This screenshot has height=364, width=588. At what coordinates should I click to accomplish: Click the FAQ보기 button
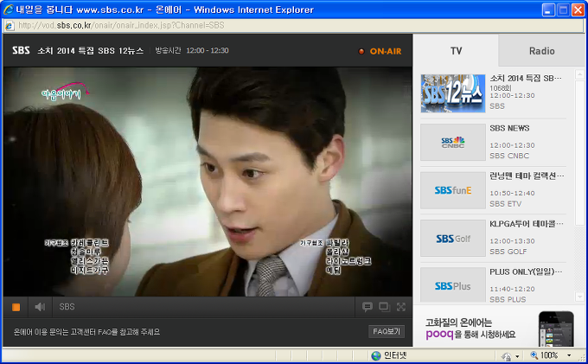(x=387, y=331)
